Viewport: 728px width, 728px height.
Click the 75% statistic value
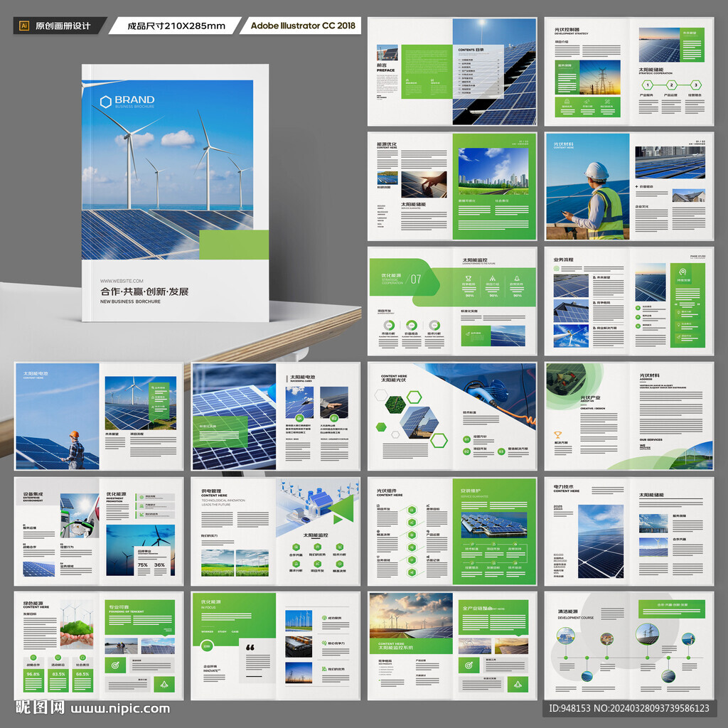142,565
